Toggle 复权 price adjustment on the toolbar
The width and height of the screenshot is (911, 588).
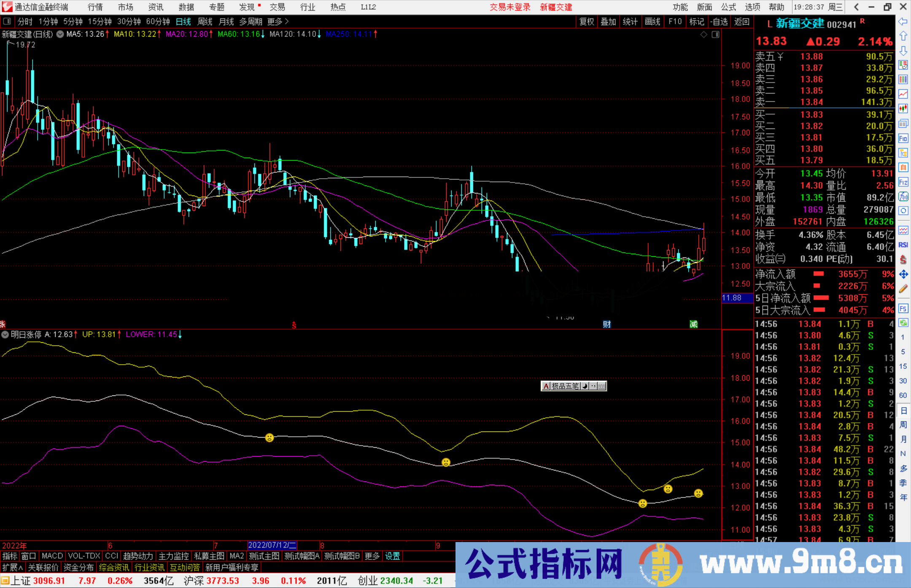(x=587, y=21)
